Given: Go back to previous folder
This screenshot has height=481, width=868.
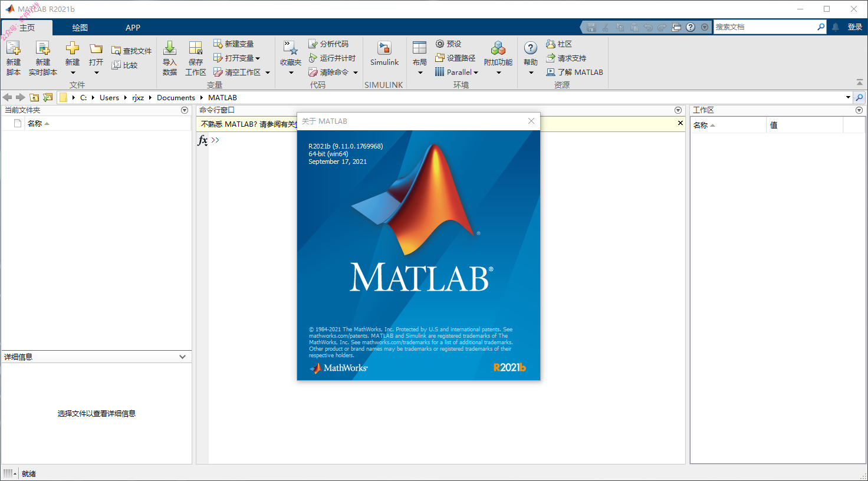Looking at the screenshot, I should (x=8, y=97).
